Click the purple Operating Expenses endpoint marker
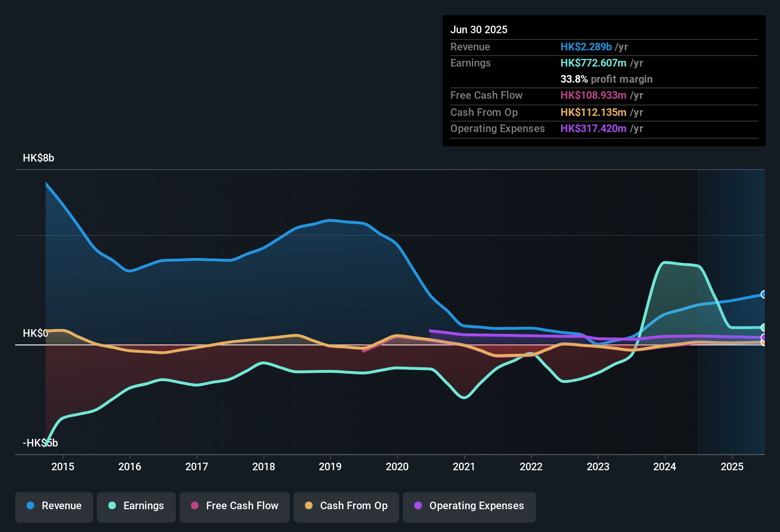The height and width of the screenshot is (532, 780). click(763, 337)
